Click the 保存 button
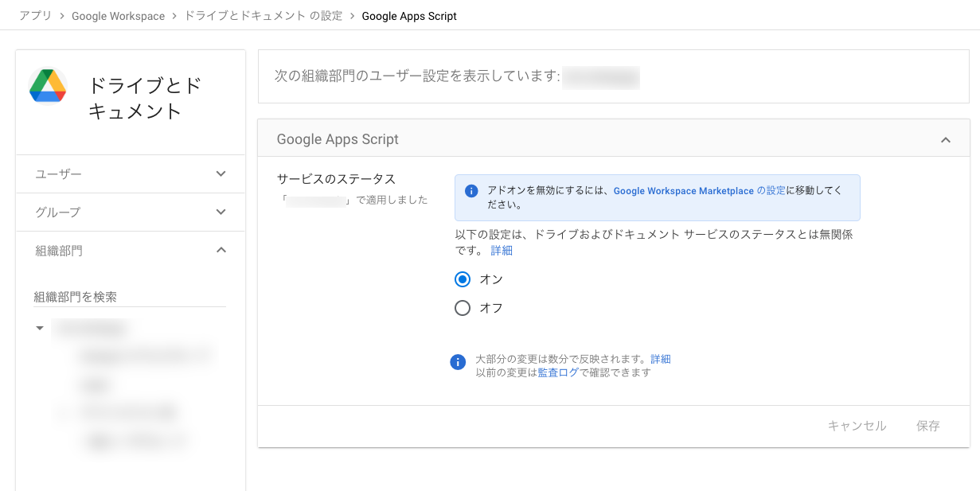The height and width of the screenshot is (491, 980). [928, 426]
